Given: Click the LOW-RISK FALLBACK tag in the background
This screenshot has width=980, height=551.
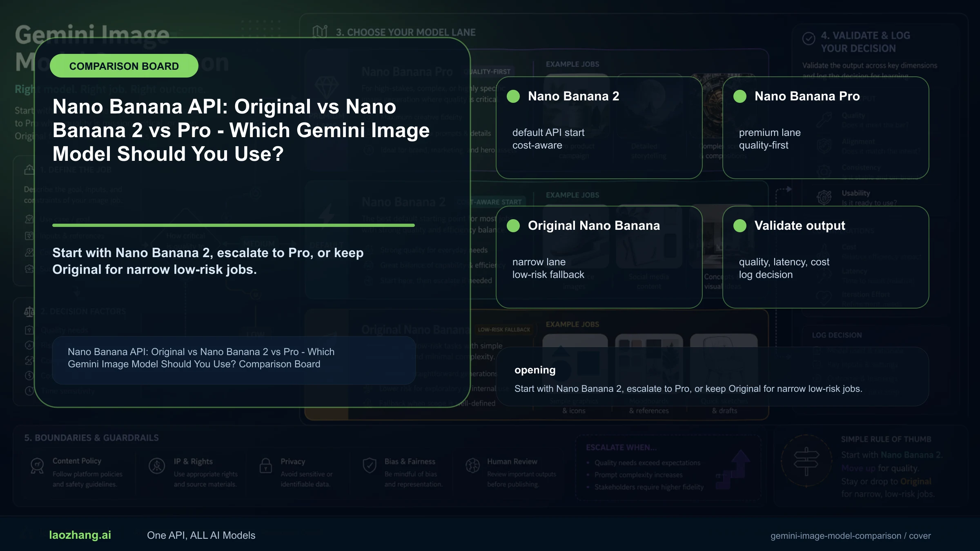Looking at the screenshot, I should pos(504,329).
